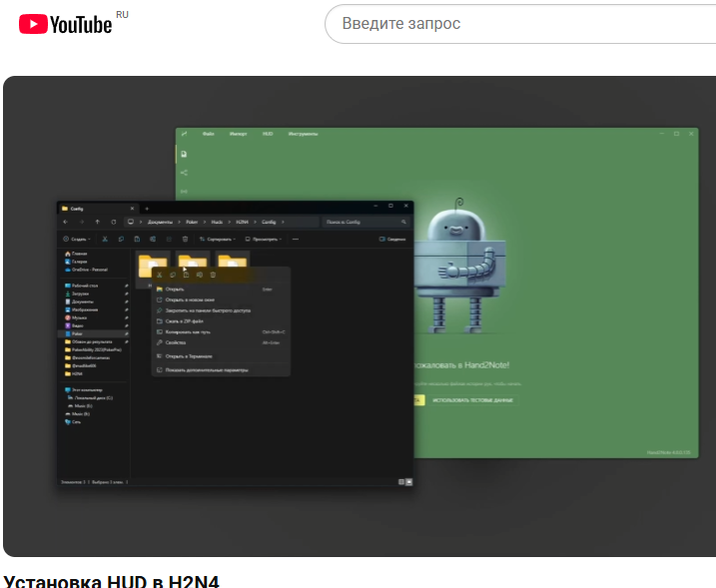Open the Создать dropdown in Explorer toolbar
The height and width of the screenshot is (588, 716).
click(x=77, y=239)
